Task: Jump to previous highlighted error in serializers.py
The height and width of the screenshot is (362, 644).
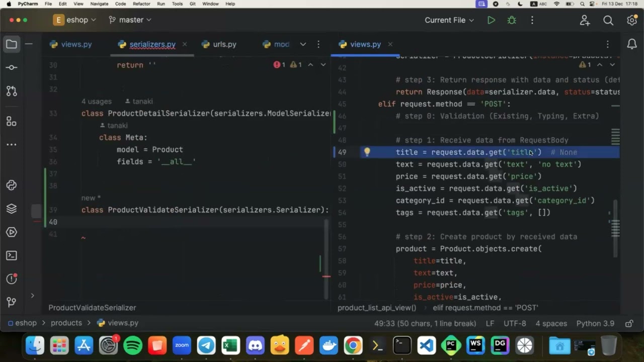Action: [x=310, y=65]
